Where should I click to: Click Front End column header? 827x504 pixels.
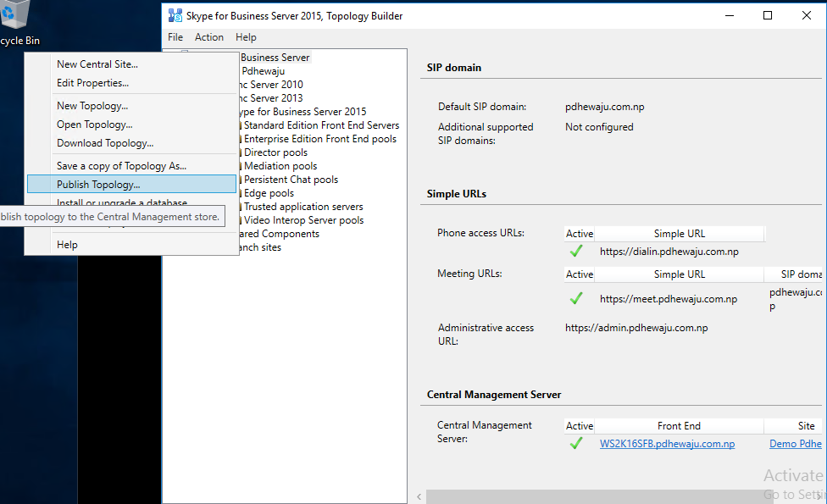[x=680, y=425]
